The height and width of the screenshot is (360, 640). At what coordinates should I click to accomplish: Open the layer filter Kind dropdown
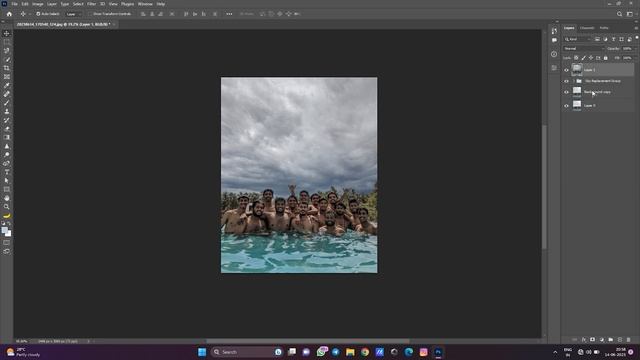pyautogui.click(x=577, y=39)
